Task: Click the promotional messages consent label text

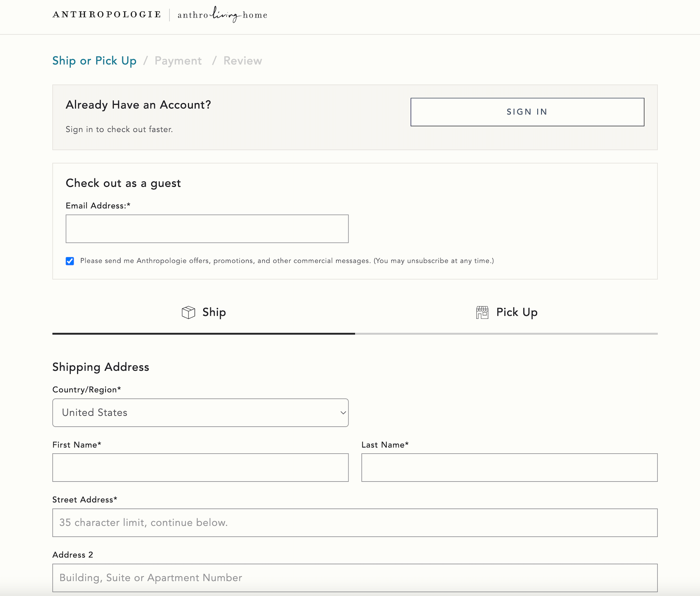Action: point(287,261)
